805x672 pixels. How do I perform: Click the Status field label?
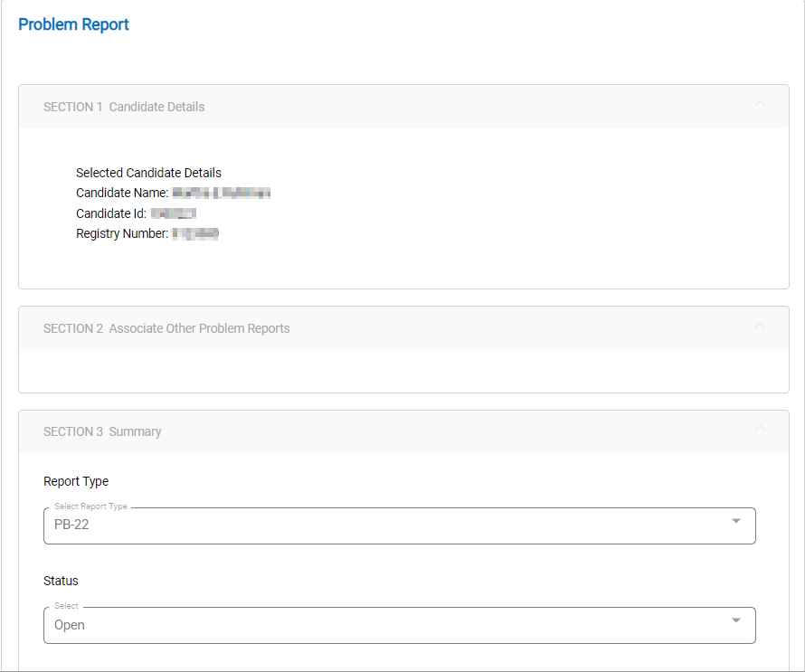(61, 581)
